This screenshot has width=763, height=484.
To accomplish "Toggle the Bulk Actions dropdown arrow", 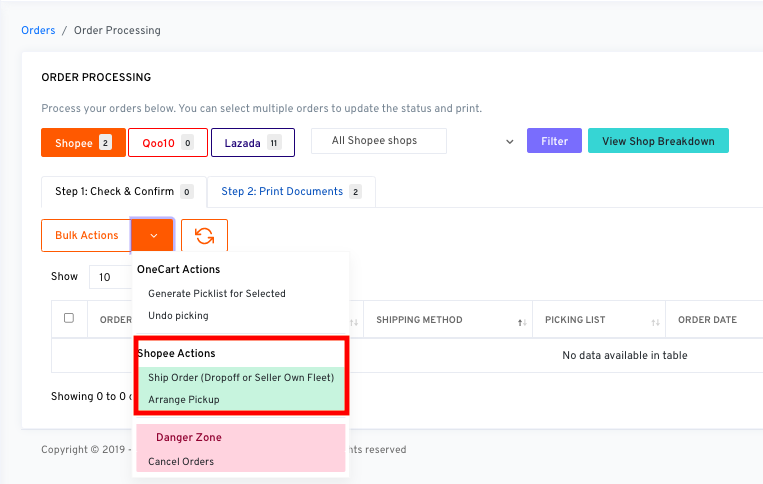I will point(153,236).
